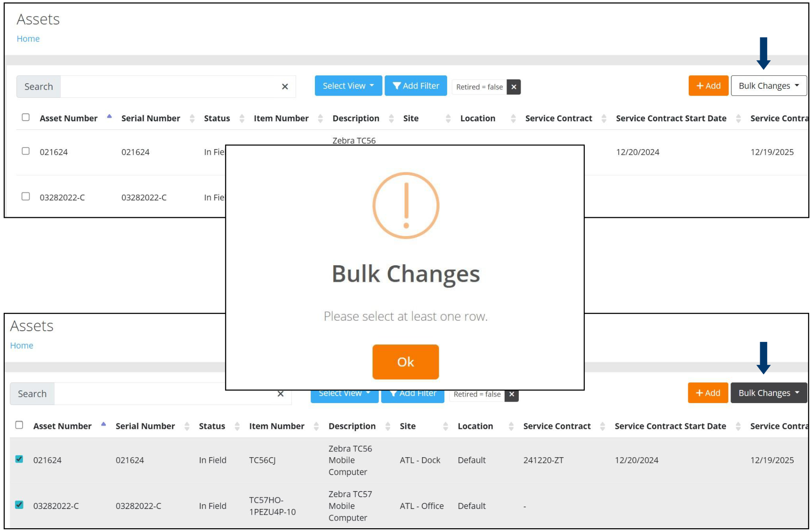Click Ok in the Bulk Changes dialog
The image size is (812, 532).
(405, 362)
